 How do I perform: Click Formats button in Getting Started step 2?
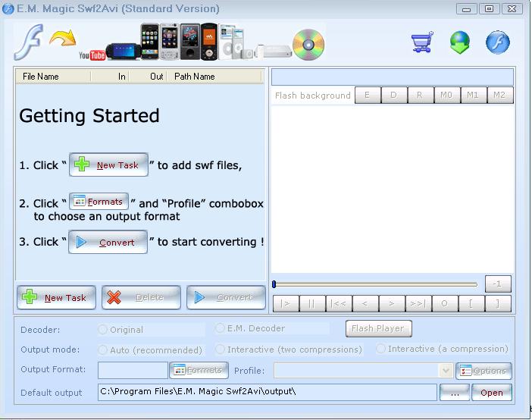99,202
